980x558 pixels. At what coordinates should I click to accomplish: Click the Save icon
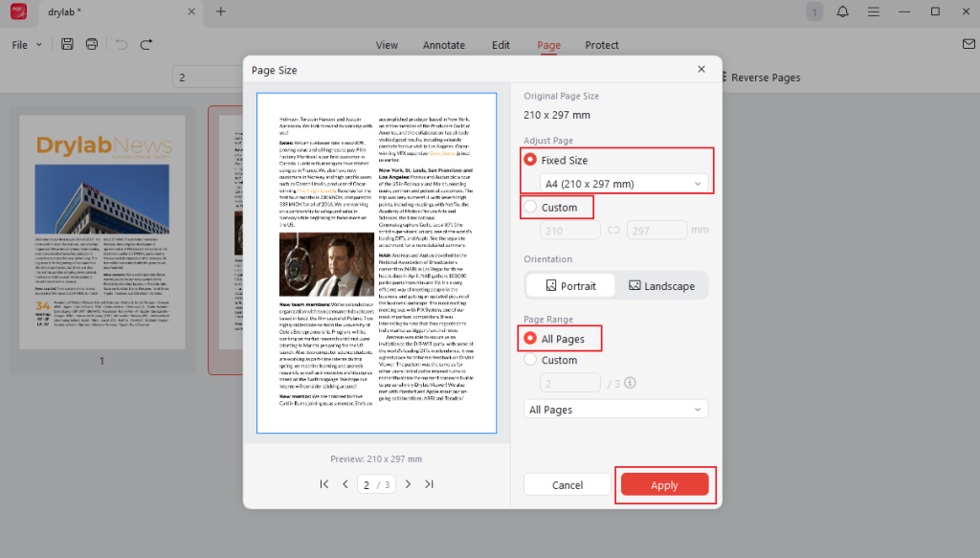[66, 44]
